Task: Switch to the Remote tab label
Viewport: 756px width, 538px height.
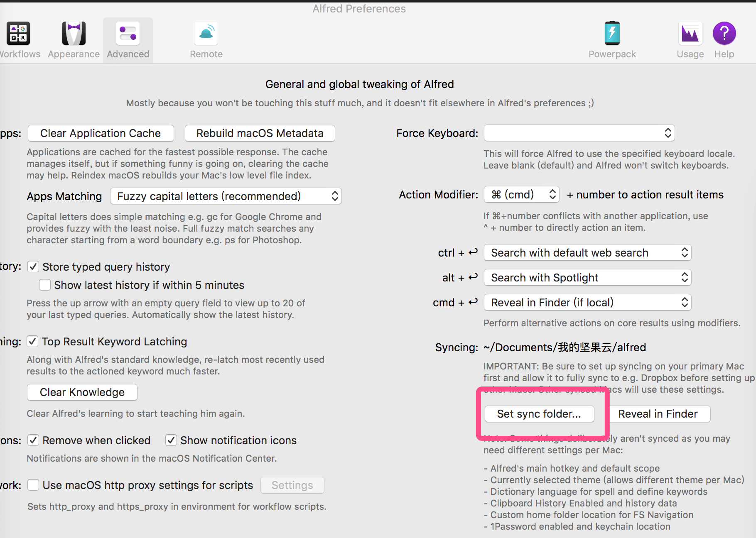Action: pos(206,54)
